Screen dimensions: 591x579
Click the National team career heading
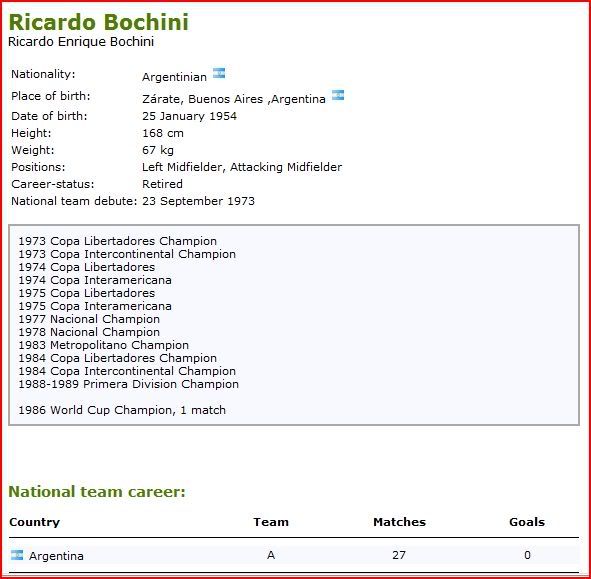97,492
